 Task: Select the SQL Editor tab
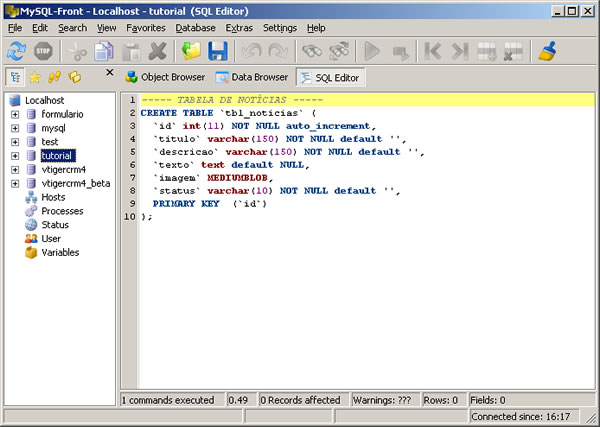331,78
